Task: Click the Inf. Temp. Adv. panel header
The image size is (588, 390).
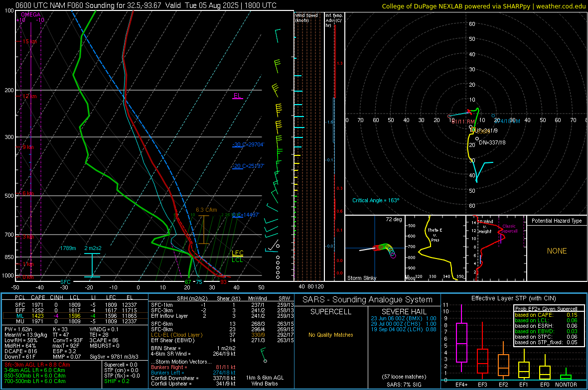Action: pyautogui.click(x=334, y=20)
